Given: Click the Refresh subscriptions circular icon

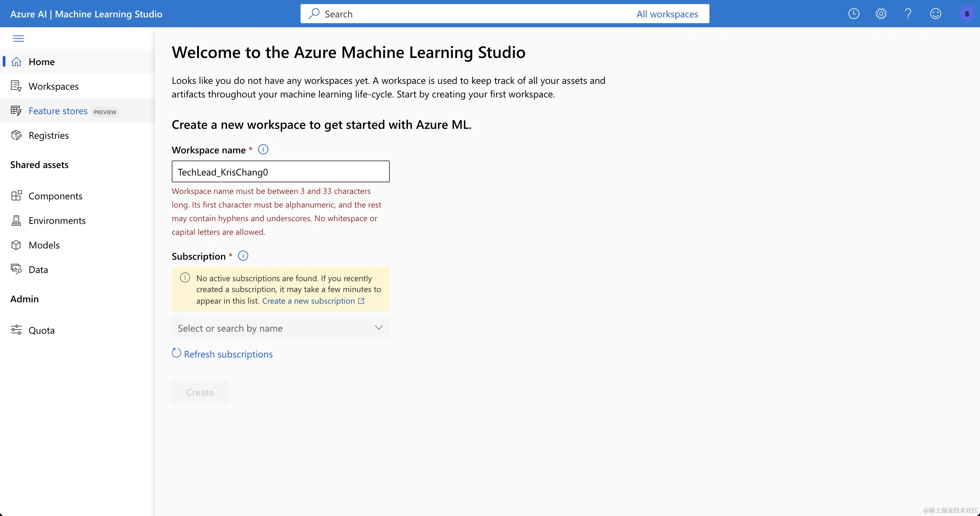Looking at the screenshot, I should point(176,353).
